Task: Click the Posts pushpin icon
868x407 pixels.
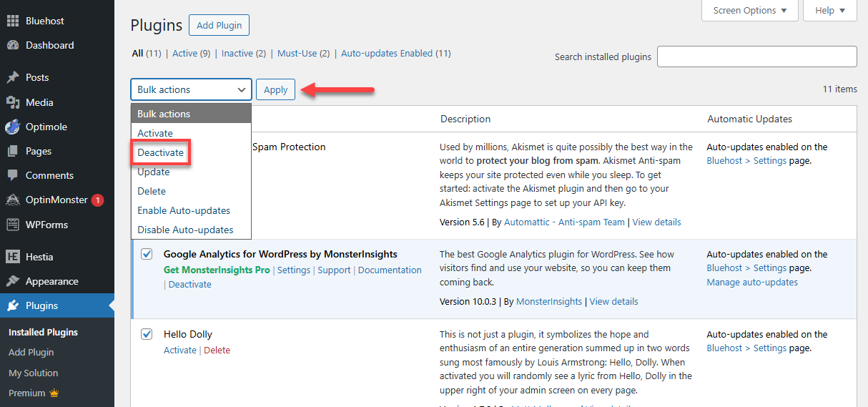Action: point(13,77)
